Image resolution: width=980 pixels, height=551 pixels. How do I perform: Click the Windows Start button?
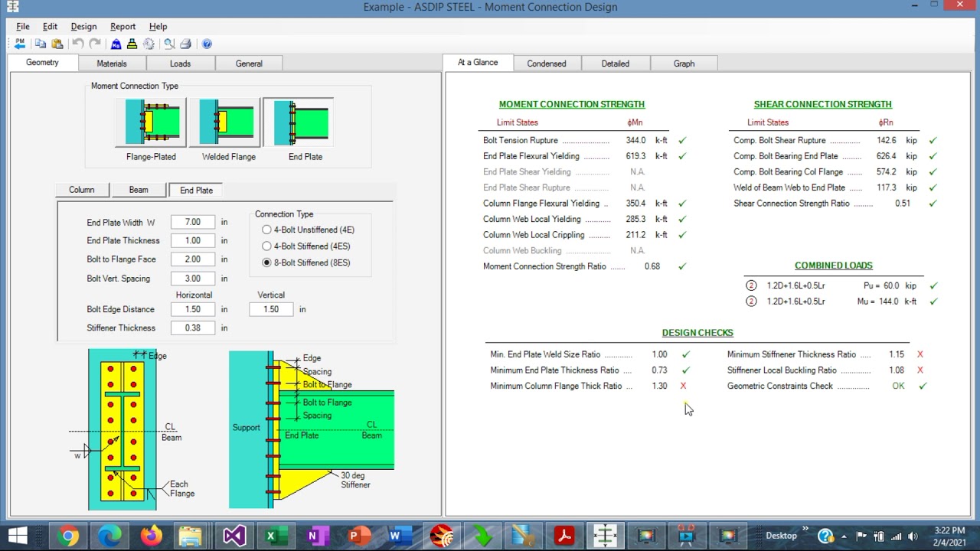tap(17, 536)
